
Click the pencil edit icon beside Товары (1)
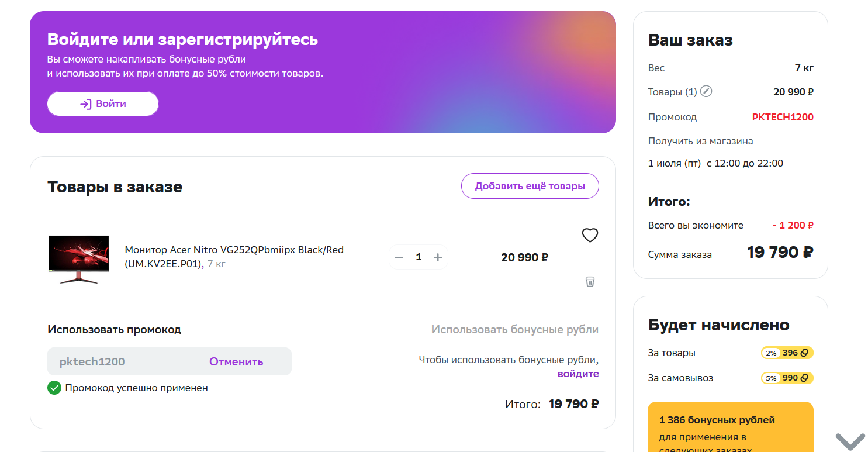(706, 91)
